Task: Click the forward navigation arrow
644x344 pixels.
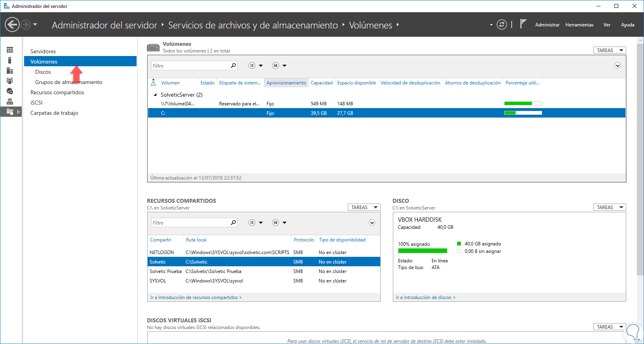Action: 26,25
